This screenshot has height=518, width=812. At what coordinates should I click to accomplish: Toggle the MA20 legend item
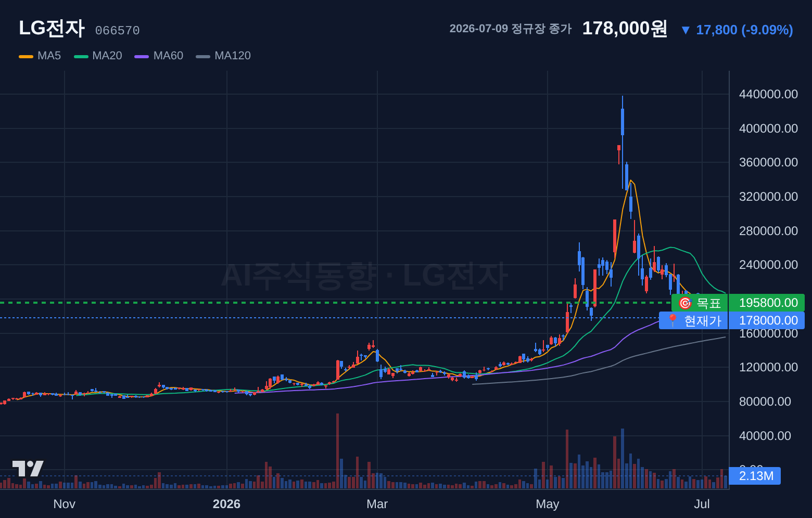98,56
